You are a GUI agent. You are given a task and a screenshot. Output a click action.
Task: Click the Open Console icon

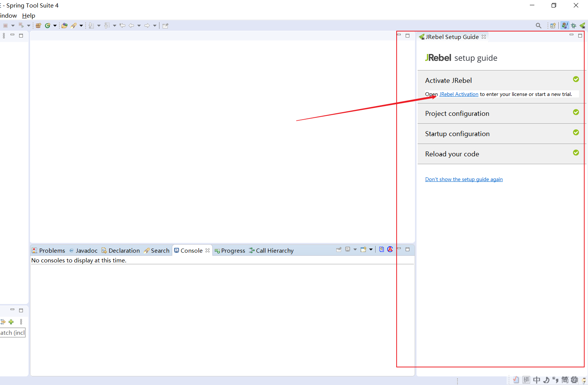(363, 249)
